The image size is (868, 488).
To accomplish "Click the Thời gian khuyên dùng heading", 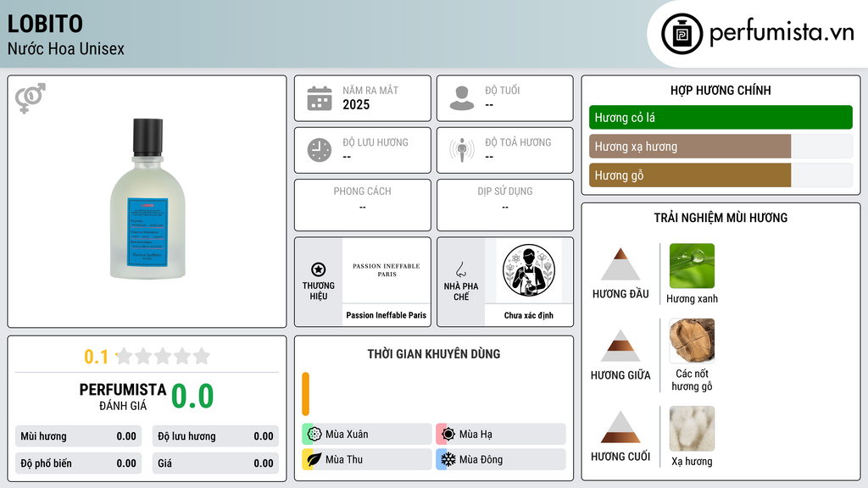I will pyautogui.click(x=434, y=354).
